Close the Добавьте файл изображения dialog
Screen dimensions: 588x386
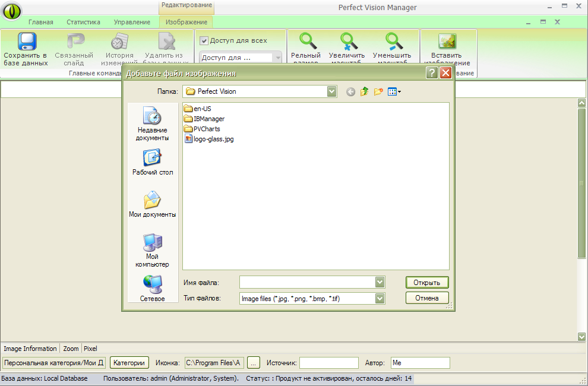445,73
